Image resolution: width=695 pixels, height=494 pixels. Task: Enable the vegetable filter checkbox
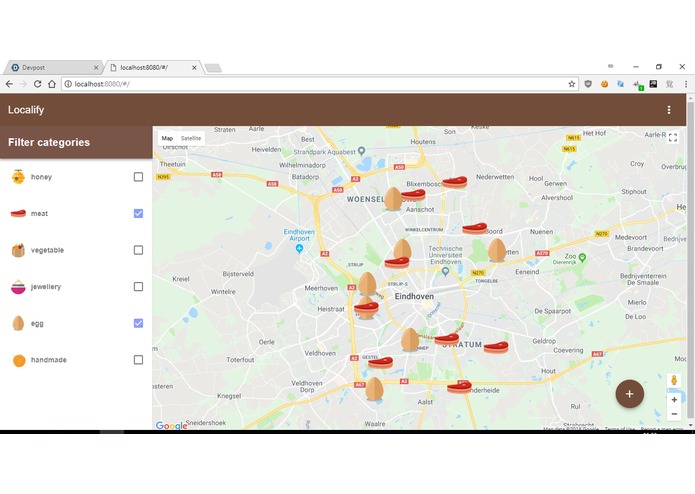(x=138, y=250)
